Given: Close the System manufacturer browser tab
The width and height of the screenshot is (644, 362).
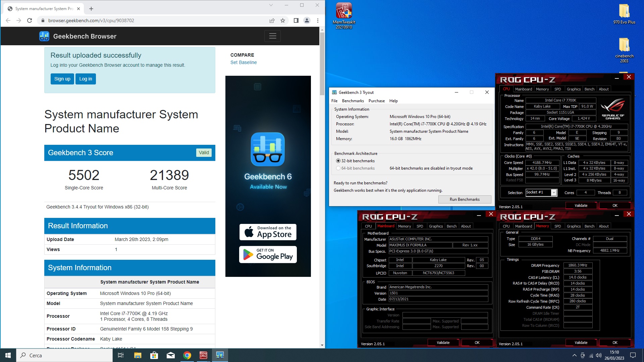Looking at the screenshot, I should (78, 9).
